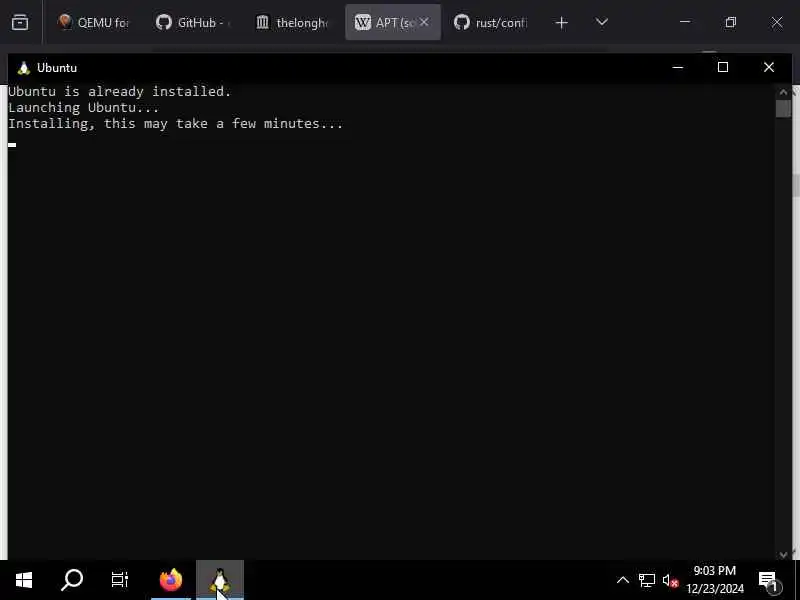Open the Windows Start menu
The image size is (800, 600).
coord(23,580)
